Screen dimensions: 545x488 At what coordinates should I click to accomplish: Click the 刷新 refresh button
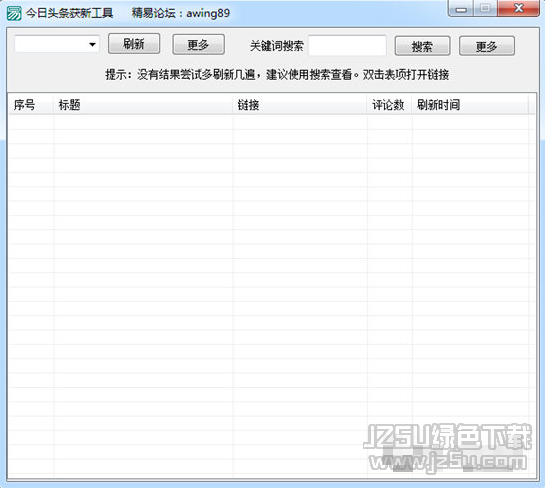tap(134, 44)
